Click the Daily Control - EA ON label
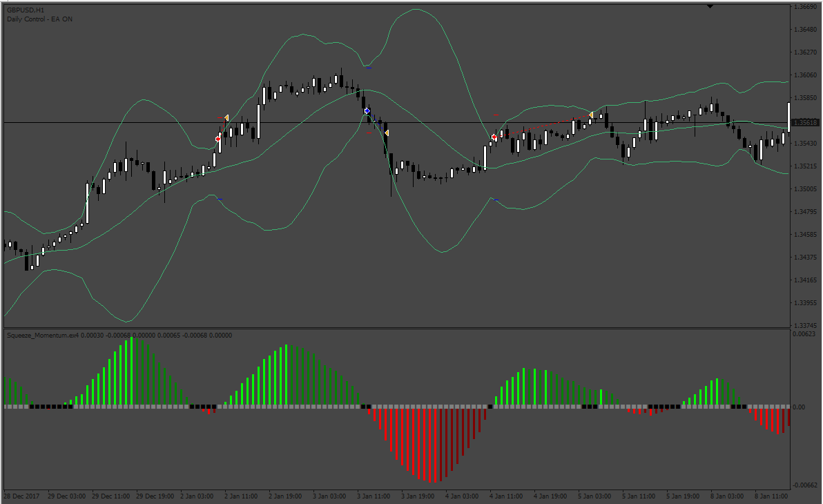Image resolution: width=823 pixels, height=504 pixels. pyautogui.click(x=40, y=19)
